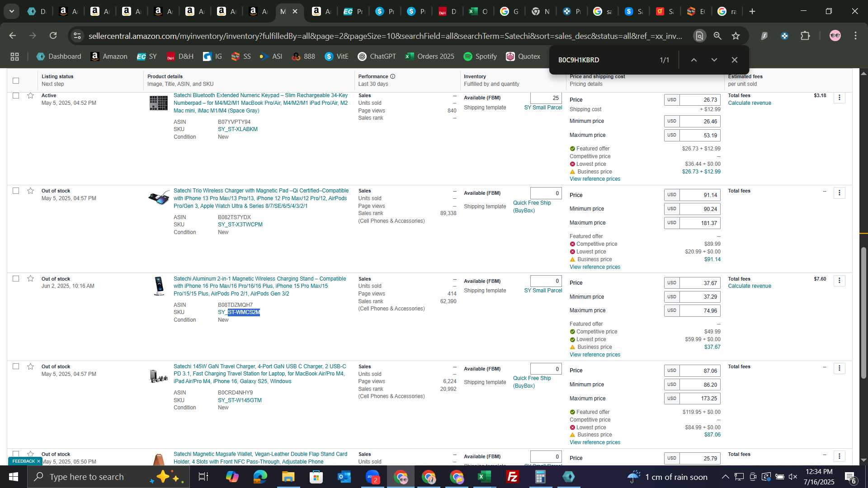
Task: Open Apps grid in bookmarks bar
Action: point(14,56)
